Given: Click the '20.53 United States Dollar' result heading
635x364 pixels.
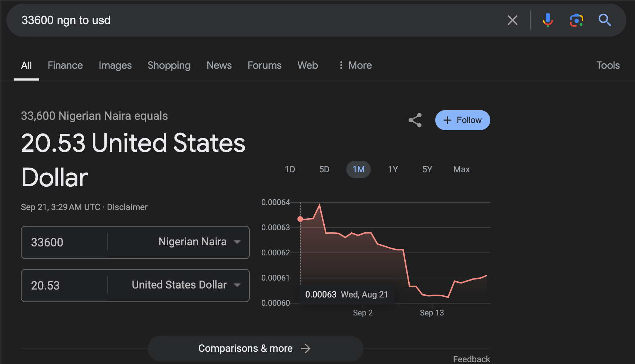Looking at the screenshot, I should [133, 160].
